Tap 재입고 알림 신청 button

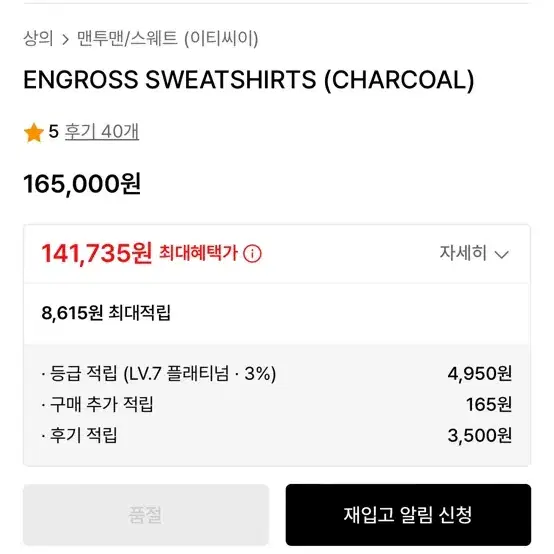[x=408, y=515]
